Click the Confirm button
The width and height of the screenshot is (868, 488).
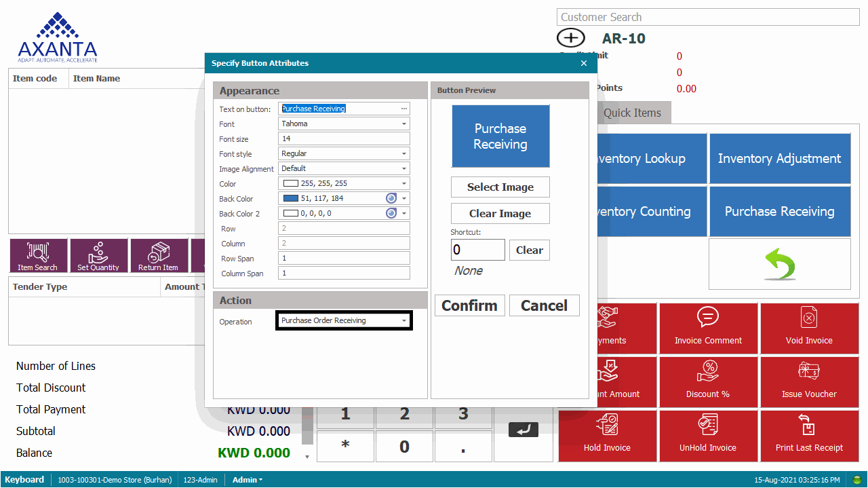469,305
